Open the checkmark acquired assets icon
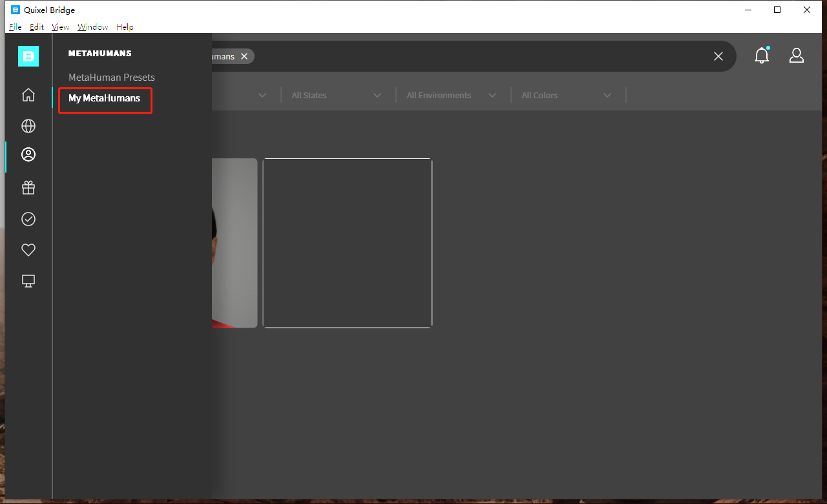Screen dimensions: 827x504 (x=28, y=219)
